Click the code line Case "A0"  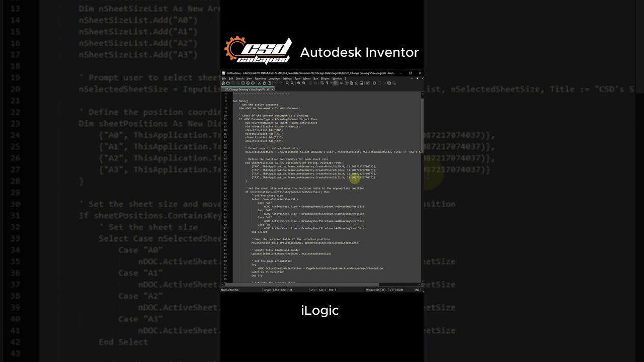pyautogui.click(x=265, y=203)
